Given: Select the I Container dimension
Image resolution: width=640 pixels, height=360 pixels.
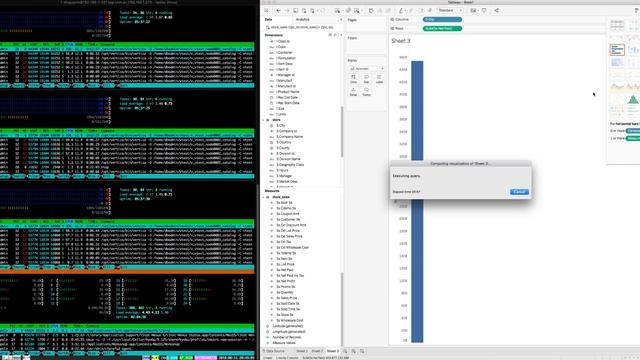Looking at the screenshot, I should [284, 53].
